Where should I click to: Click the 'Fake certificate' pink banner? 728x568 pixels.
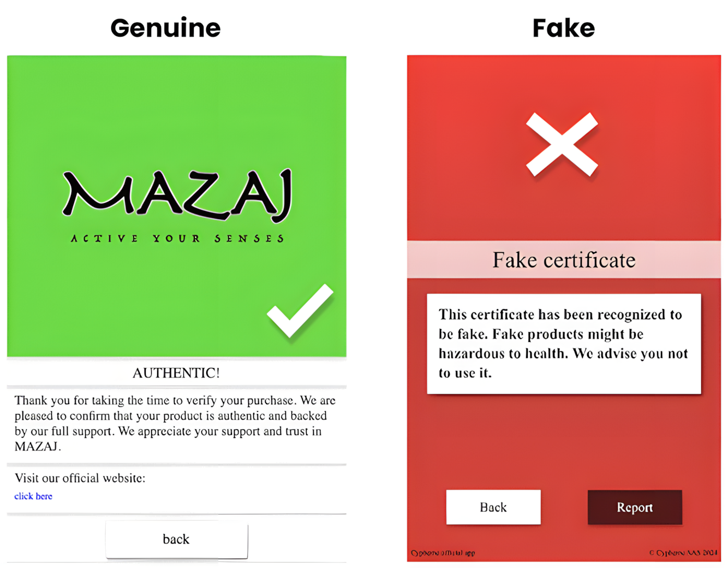(564, 260)
